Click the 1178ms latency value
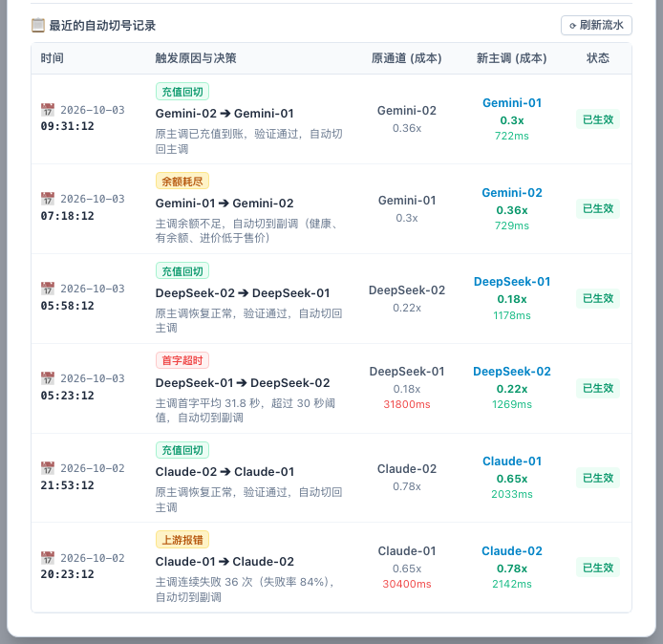663x644 pixels. [x=512, y=315]
